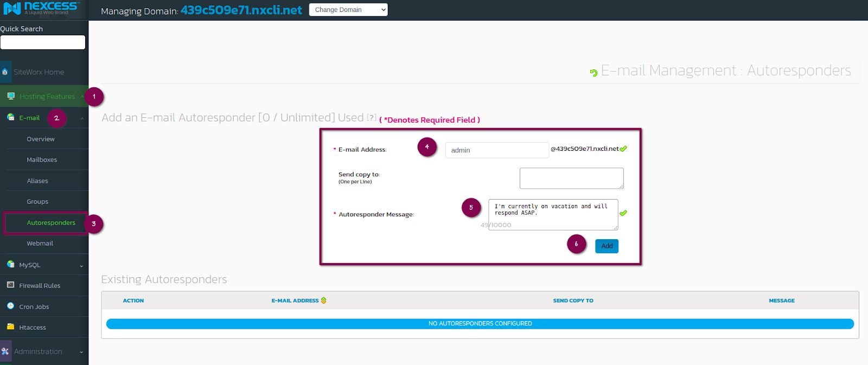Click the MESSAGE column header
868x365 pixels.
(x=782, y=300)
